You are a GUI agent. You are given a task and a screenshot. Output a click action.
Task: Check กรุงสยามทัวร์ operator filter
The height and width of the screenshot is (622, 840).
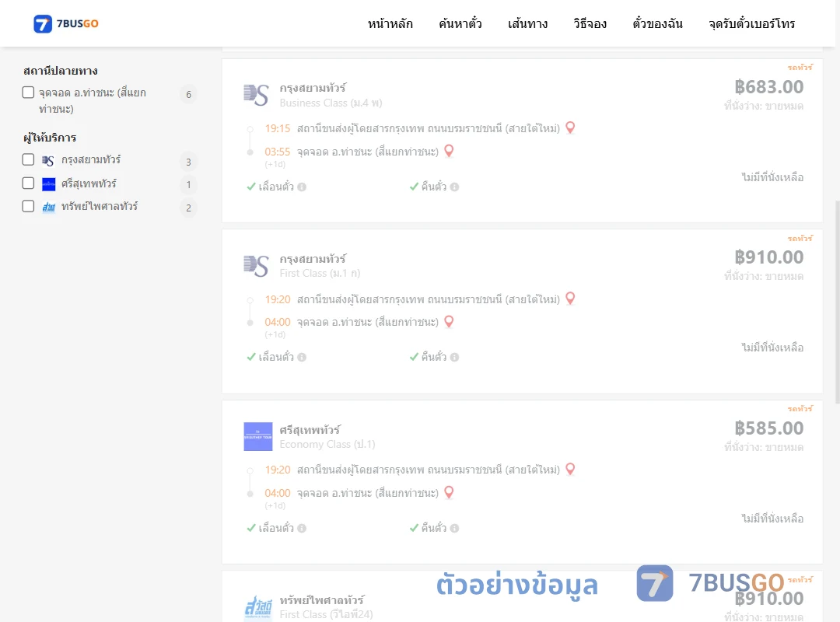click(x=29, y=159)
